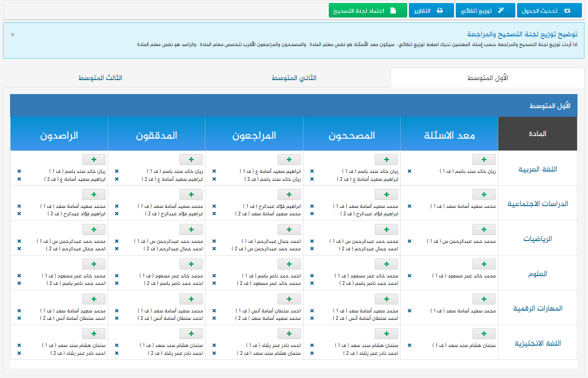Select the الأول المتوسط tab
The image size is (588, 378).
487,78
